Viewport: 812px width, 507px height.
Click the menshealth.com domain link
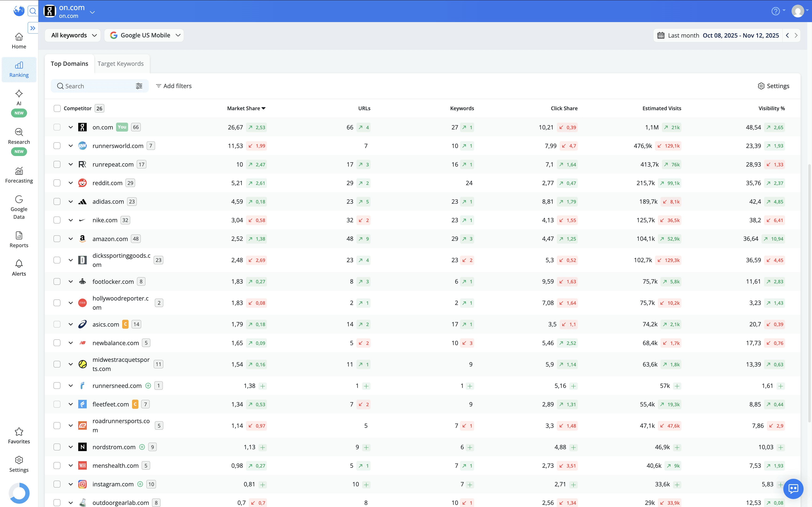click(x=115, y=465)
